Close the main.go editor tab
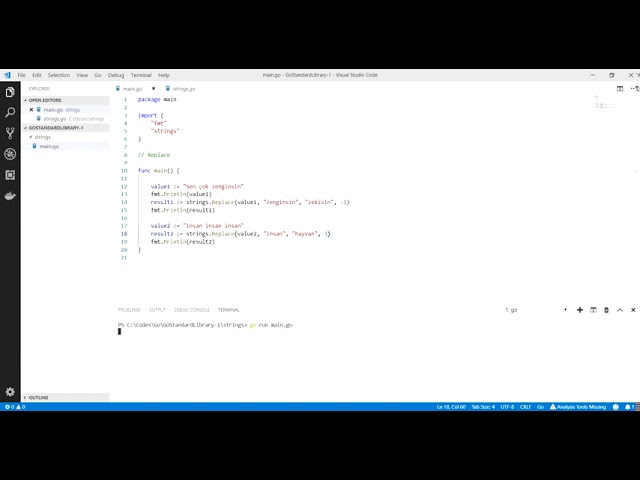 click(153, 89)
